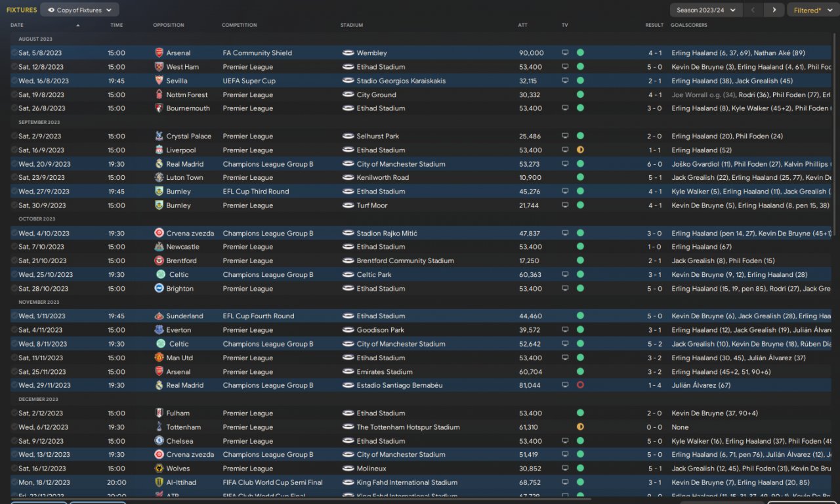Click The Tottenham Hotspur Stadium link
This screenshot has height=504, width=840.
pyautogui.click(x=408, y=427)
